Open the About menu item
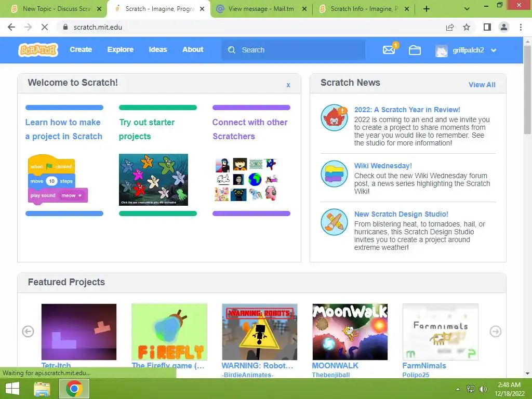This screenshot has height=399, width=532. pos(193,49)
